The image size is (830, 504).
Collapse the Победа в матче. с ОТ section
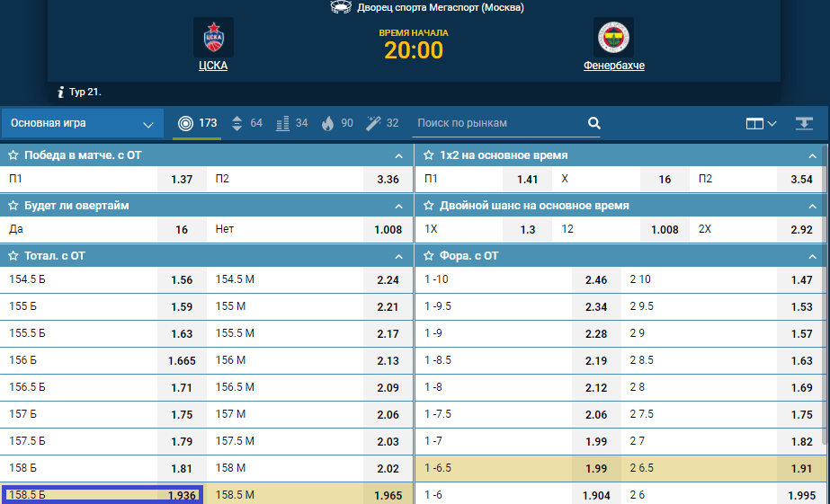pos(398,156)
